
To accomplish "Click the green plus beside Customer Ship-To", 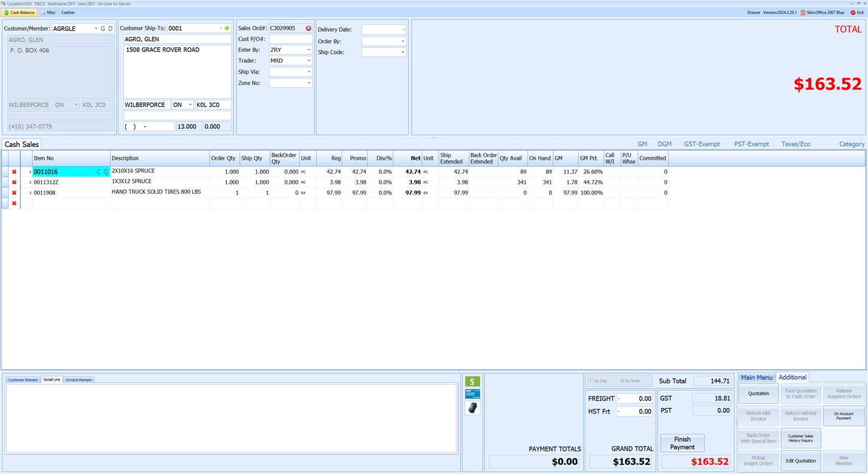I will (227, 28).
